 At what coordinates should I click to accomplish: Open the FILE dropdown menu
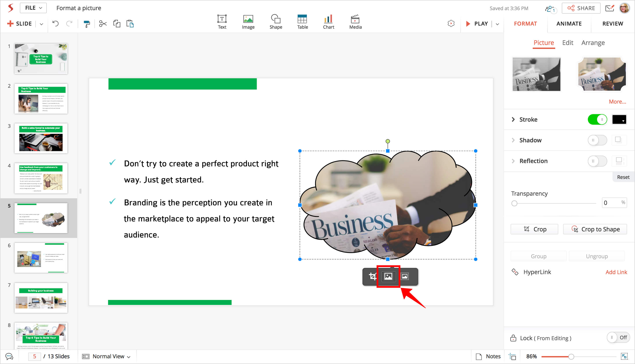(x=33, y=8)
